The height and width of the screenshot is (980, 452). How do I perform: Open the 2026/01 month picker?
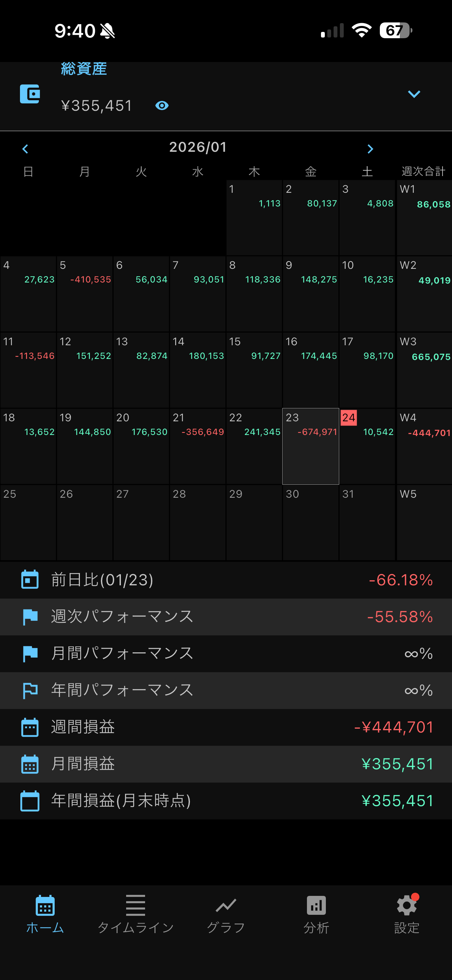[198, 147]
